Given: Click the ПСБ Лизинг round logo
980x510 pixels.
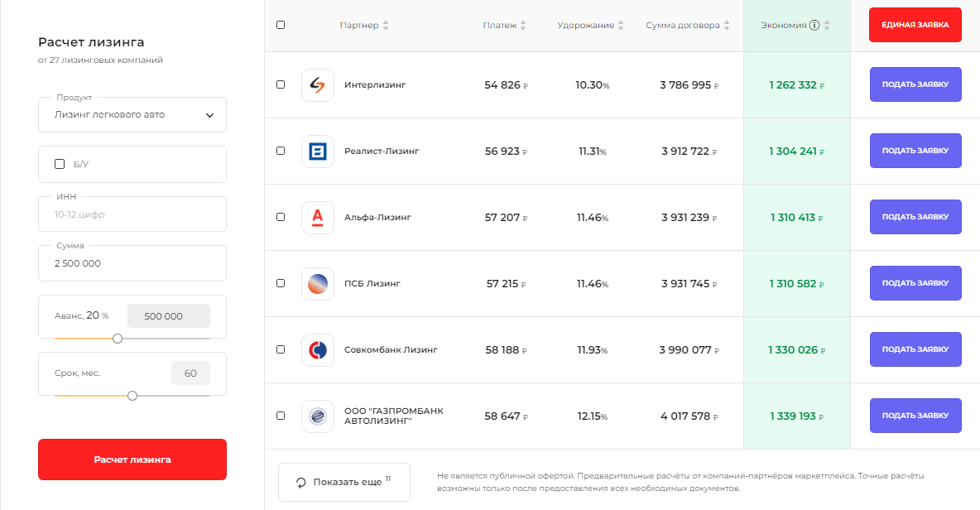Looking at the screenshot, I should pos(318,284).
